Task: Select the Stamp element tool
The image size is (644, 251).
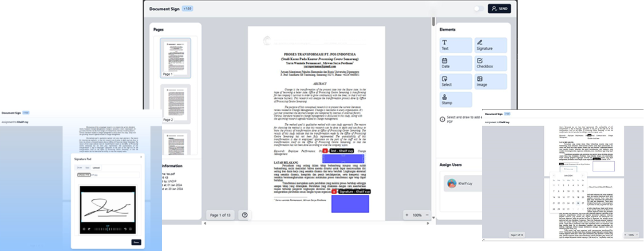Action: (x=456, y=100)
